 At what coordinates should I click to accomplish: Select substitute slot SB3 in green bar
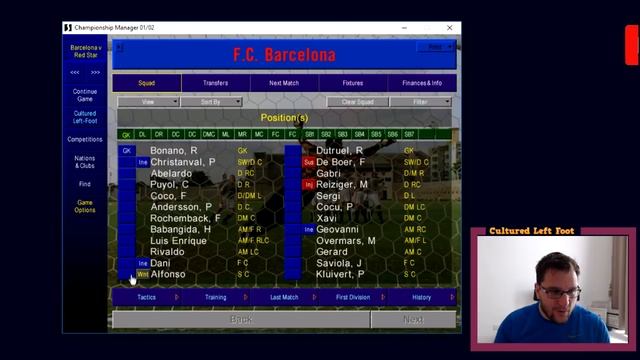pyautogui.click(x=342, y=134)
